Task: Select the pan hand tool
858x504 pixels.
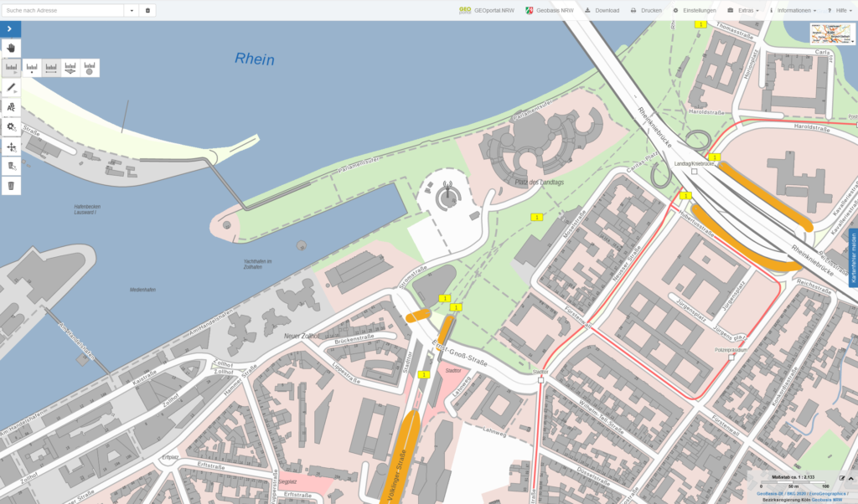Action: (x=11, y=48)
